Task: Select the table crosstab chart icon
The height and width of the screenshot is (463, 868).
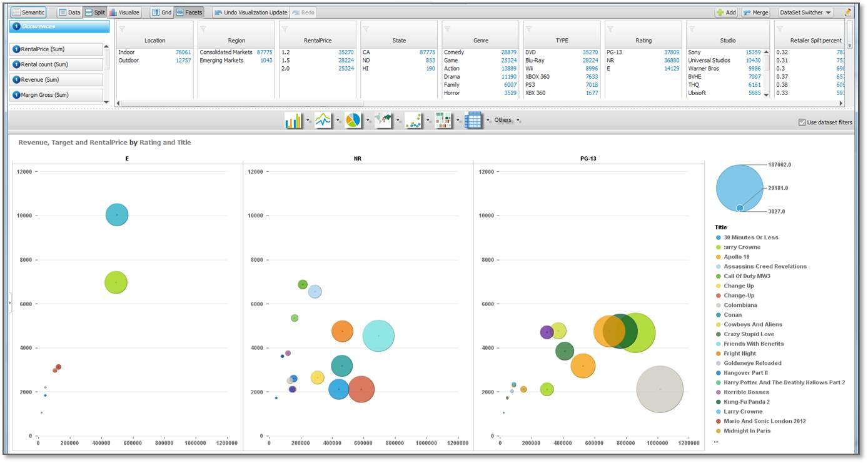Action: [x=473, y=121]
